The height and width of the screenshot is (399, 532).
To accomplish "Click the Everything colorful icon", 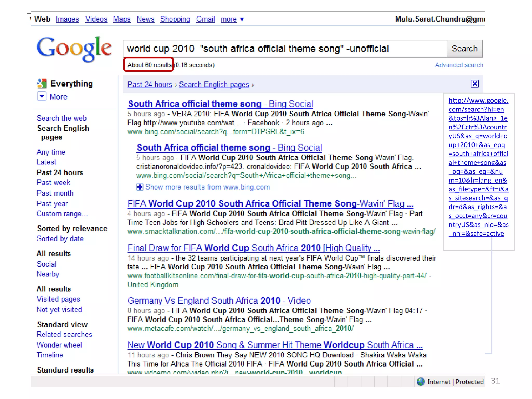I will (42, 83).
